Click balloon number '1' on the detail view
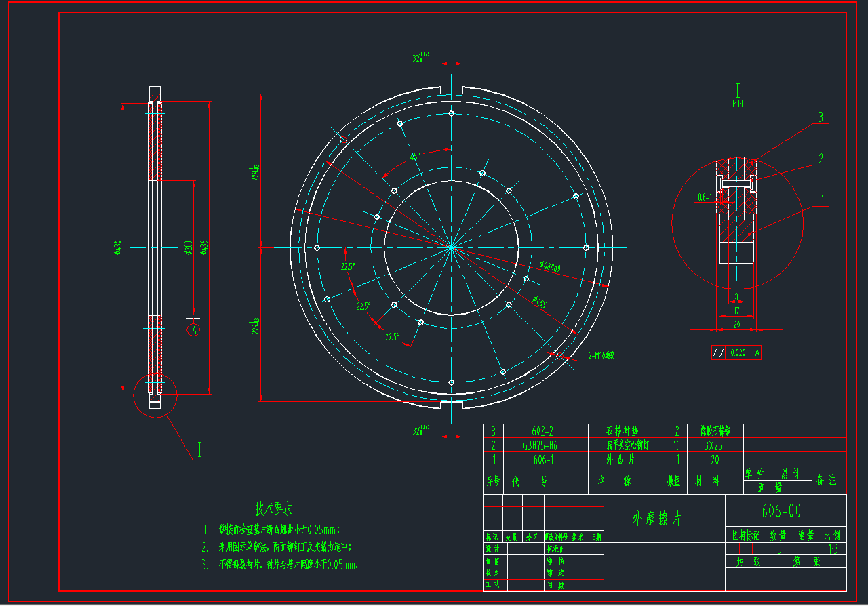 pyautogui.click(x=823, y=199)
